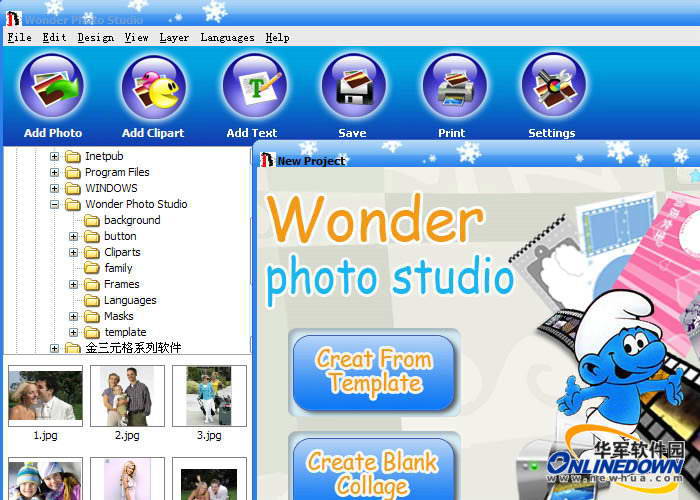Screen dimensions: 700x500
Task: Expand the button folder node
Action: click(74, 236)
